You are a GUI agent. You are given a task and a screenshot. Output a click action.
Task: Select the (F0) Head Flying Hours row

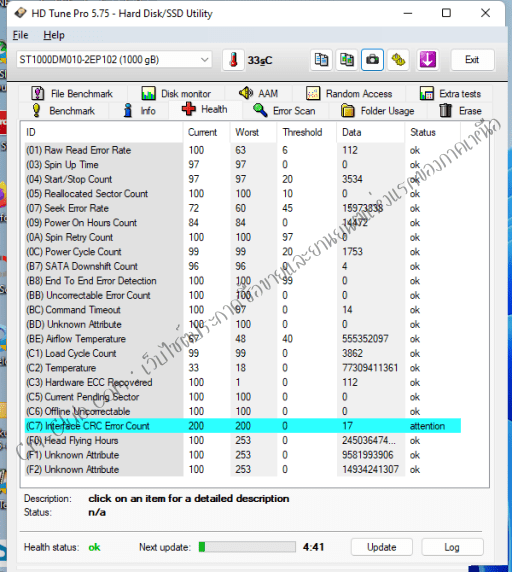click(x=243, y=441)
